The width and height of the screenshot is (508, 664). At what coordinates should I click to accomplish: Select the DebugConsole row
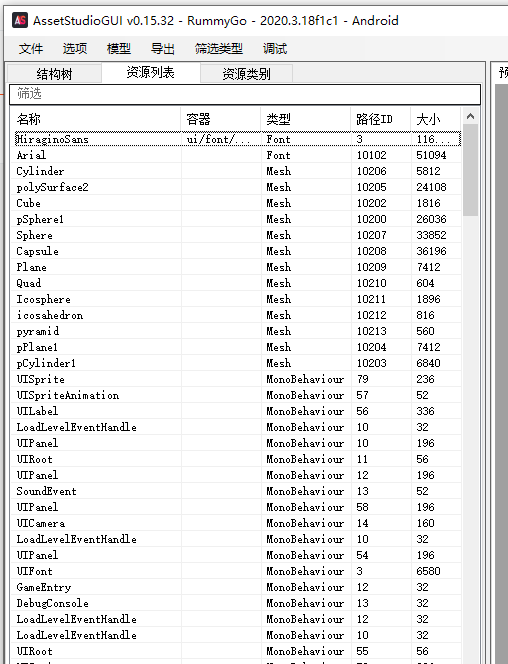pos(237,603)
